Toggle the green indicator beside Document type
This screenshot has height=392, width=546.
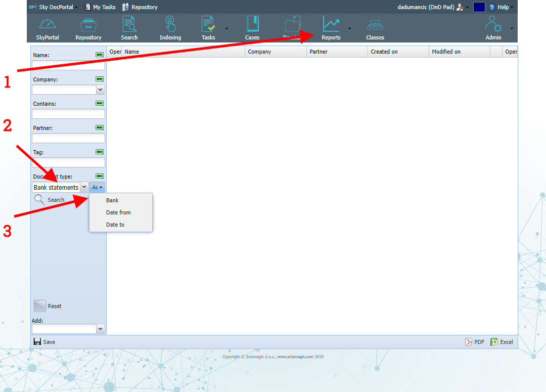point(100,176)
